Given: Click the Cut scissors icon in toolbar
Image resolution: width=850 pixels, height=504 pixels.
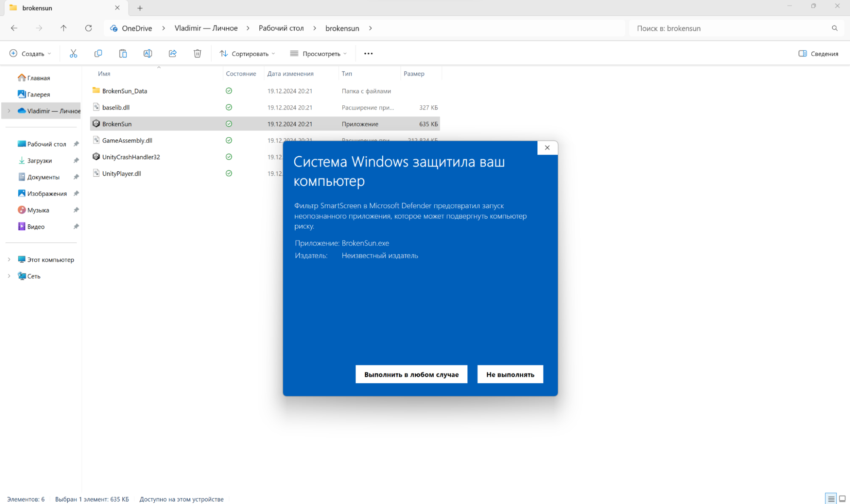Looking at the screenshot, I should point(73,54).
